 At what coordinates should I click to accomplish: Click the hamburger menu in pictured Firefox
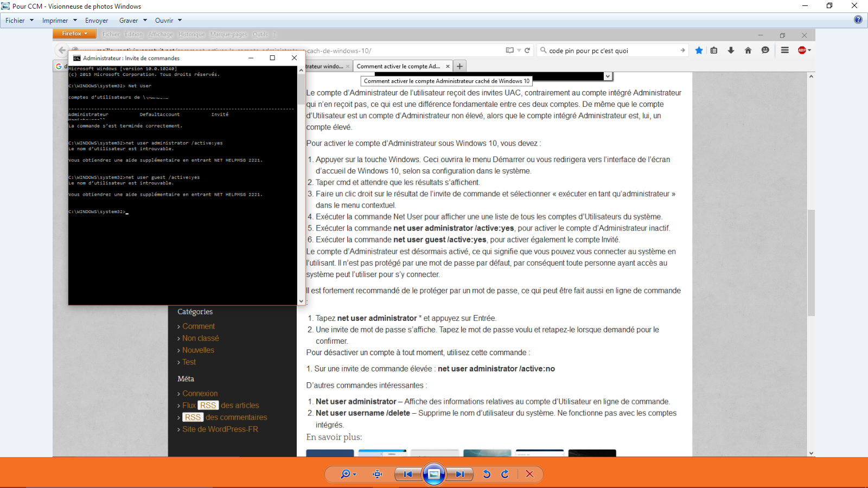[x=784, y=50]
